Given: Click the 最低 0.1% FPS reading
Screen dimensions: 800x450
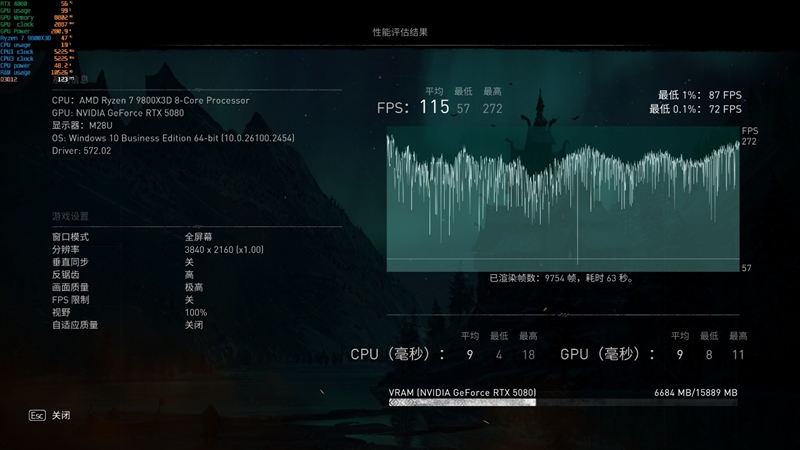Looking at the screenshot, I should pos(695,108).
